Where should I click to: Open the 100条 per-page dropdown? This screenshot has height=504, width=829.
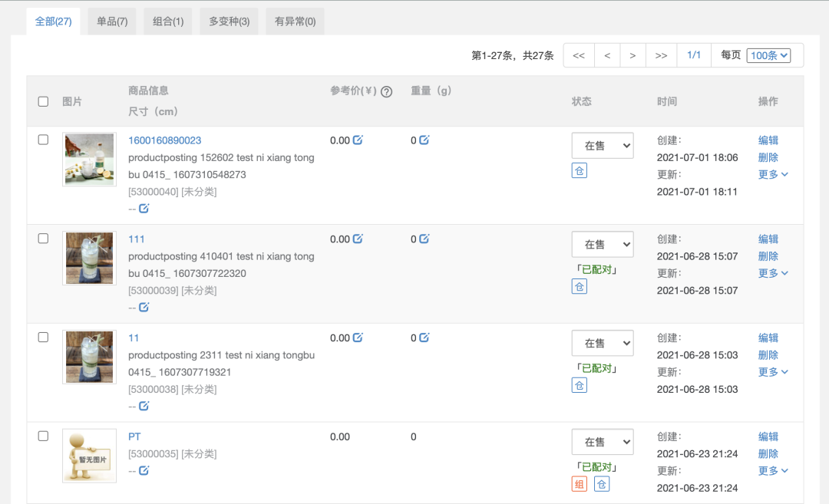tap(768, 55)
